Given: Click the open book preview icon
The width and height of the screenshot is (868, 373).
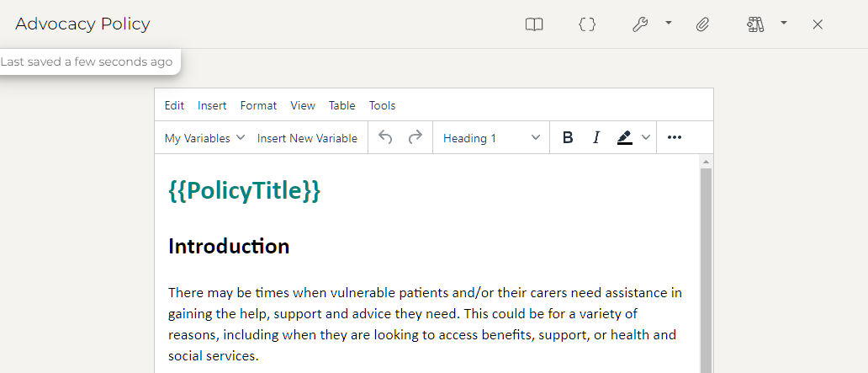Looking at the screenshot, I should tap(534, 24).
